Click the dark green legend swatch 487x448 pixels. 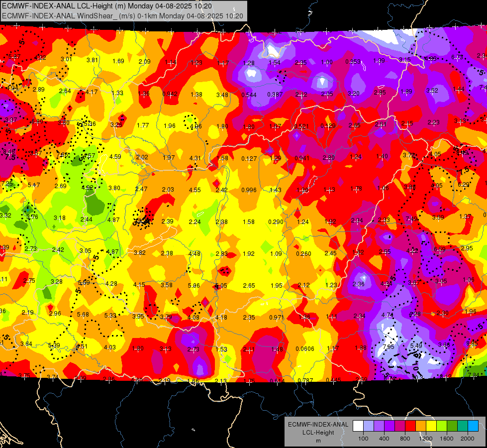click(452, 426)
